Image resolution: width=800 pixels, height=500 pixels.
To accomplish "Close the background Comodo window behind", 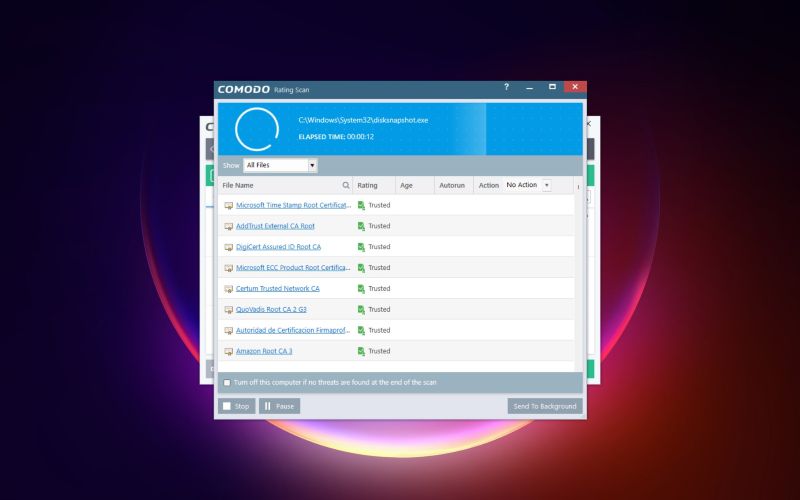I will pos(589,124).
